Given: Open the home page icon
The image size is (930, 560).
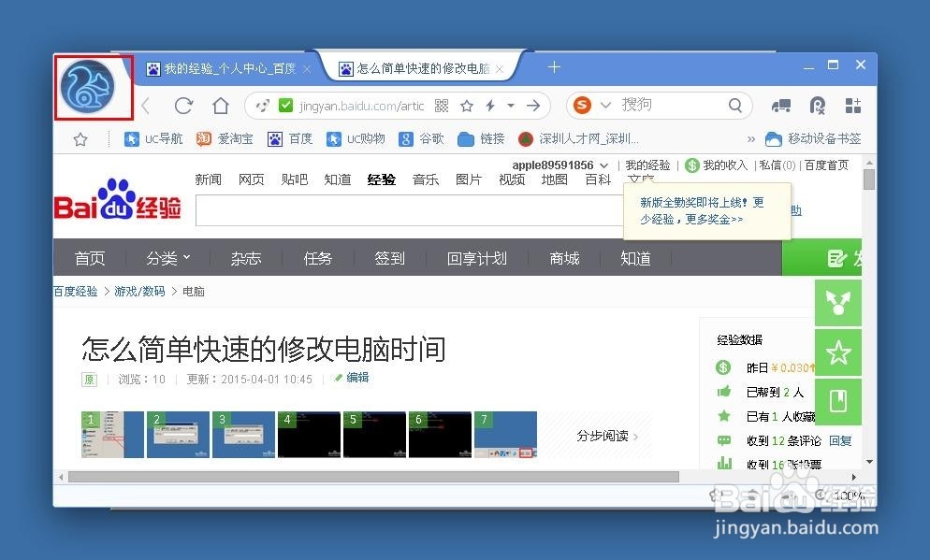Looking at the screenshot, I should pos(221,106).
